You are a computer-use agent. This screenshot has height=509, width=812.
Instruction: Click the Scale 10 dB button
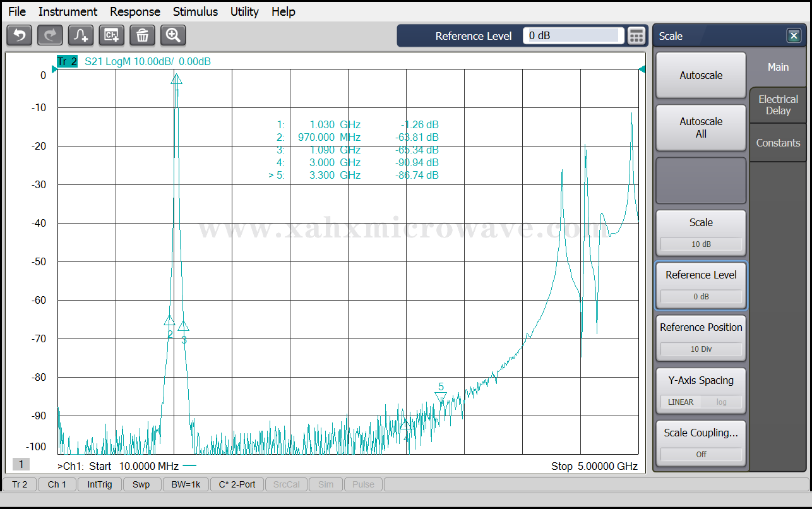tap(701, 232)
